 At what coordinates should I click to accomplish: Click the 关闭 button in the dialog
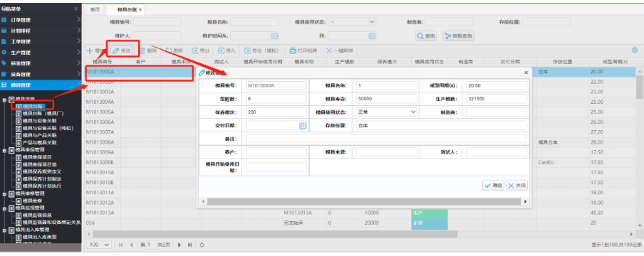tap(516, 186)
